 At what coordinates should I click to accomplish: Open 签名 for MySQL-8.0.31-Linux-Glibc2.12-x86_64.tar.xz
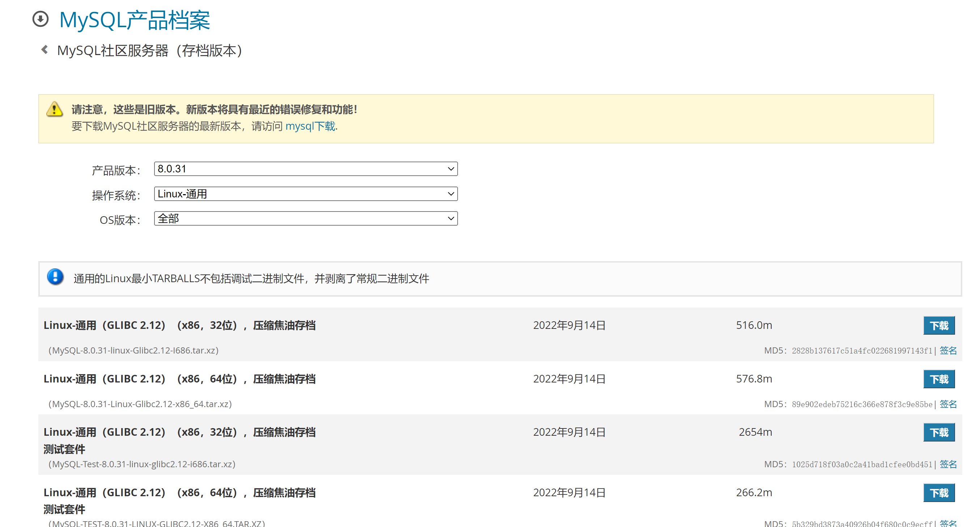(x=948, y=404)
